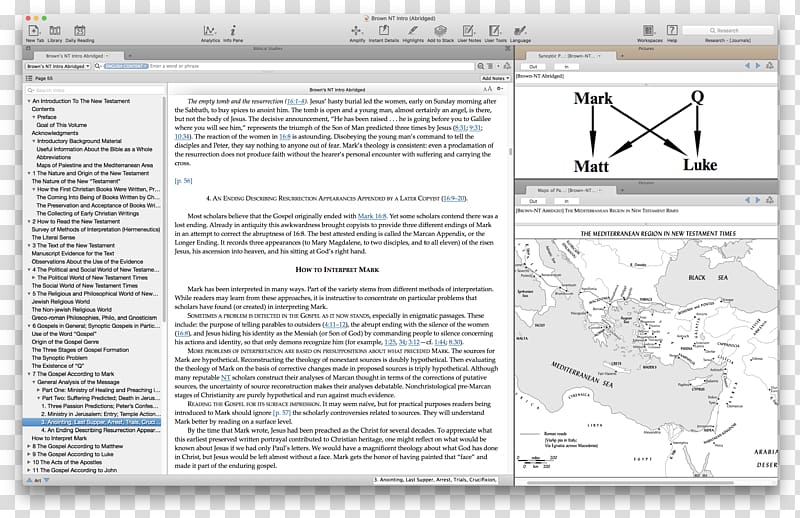
Task: Click share icon in Brown's NT Intro pane
Action: click(x=507, y=66)
